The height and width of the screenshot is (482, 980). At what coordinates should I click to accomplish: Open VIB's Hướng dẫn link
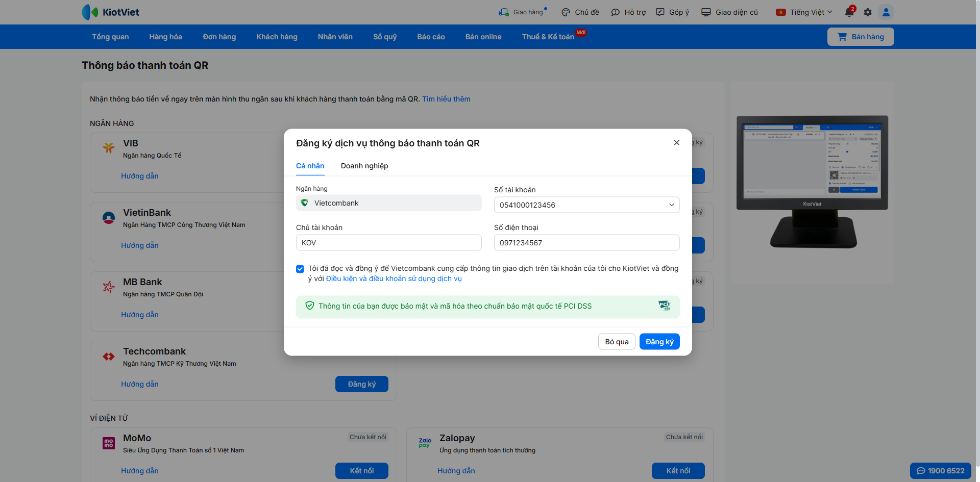click(x=140, y=176)
